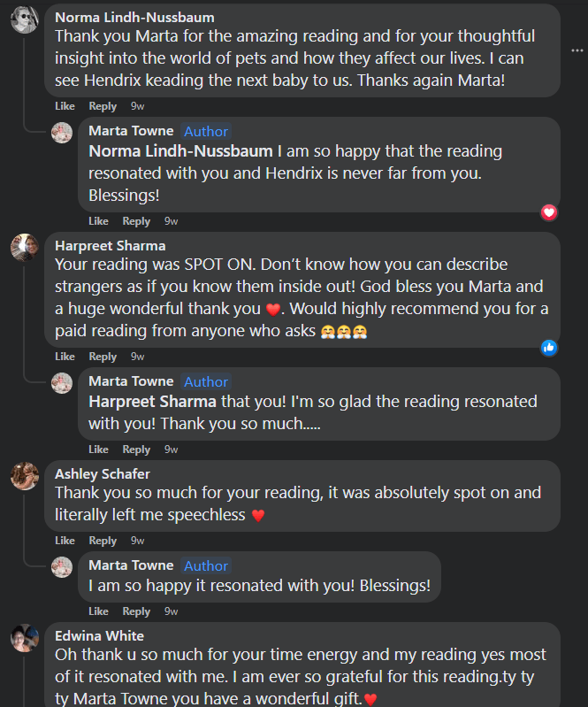
Task: Like Ashley Schafer's comment
Action: 65,541
